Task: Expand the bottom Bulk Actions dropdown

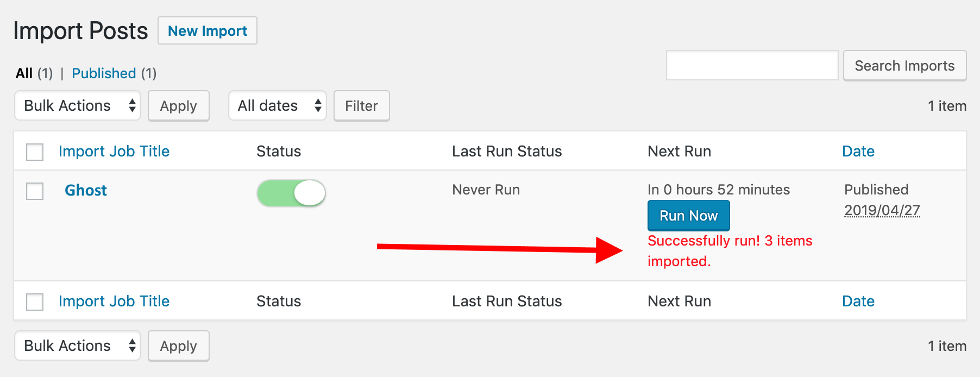Action: pos(77,345)
